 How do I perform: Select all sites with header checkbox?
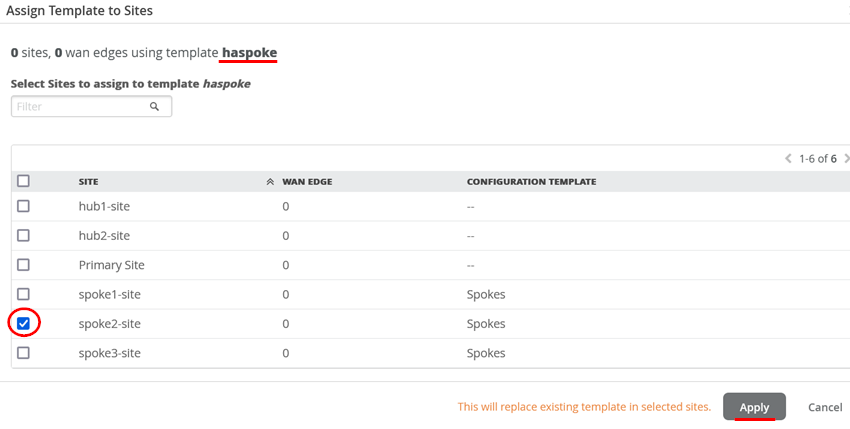[x=23, y=181]
